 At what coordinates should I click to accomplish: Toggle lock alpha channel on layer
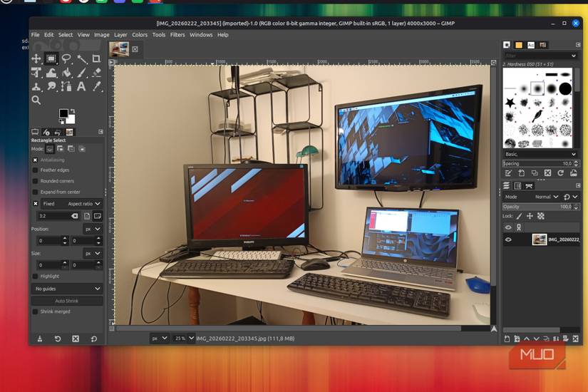541,216
